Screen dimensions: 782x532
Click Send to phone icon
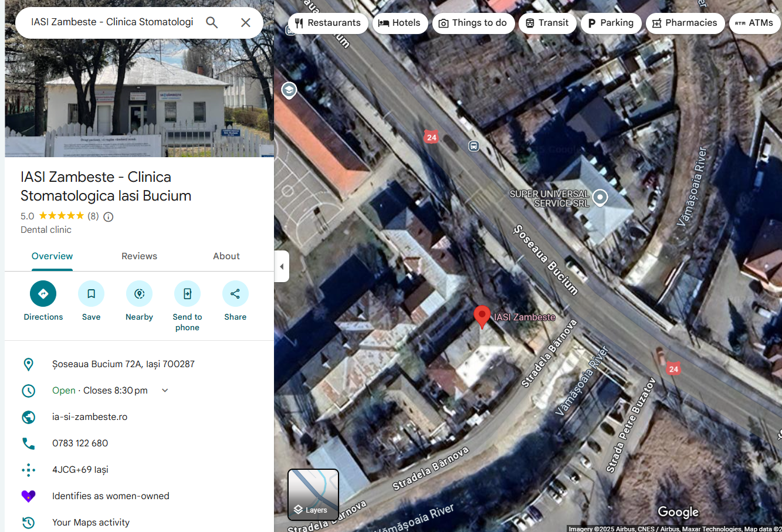tap(187, 294)
